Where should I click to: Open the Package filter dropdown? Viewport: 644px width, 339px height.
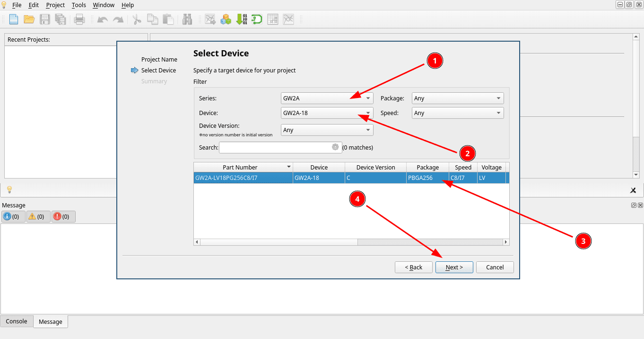(x=458, y=98)
